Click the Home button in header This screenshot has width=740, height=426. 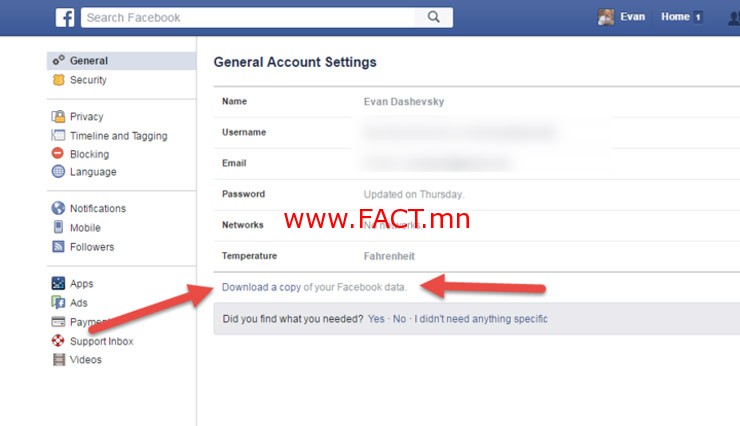(x=675, y=17)
